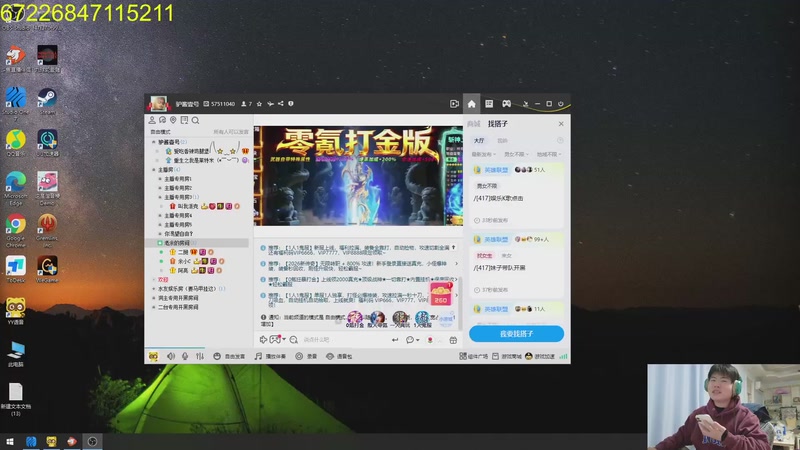The height and width of the screenshot is (450, 800).
Task: Open the audio mixer sliders icon
Action: [199, 356]
